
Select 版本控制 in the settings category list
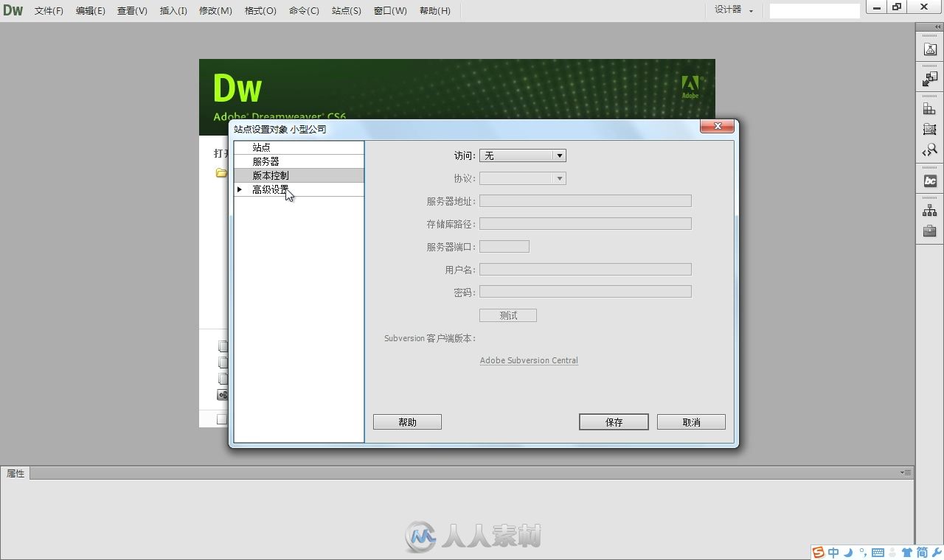pyautogui.click(x=299, y=175)
